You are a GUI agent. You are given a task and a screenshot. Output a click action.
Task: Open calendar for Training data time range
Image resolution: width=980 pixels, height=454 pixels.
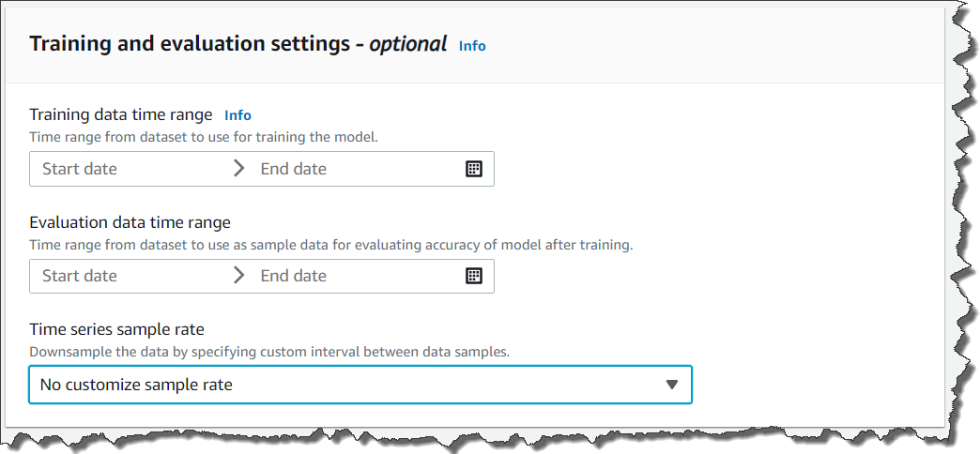pos(474,169)
